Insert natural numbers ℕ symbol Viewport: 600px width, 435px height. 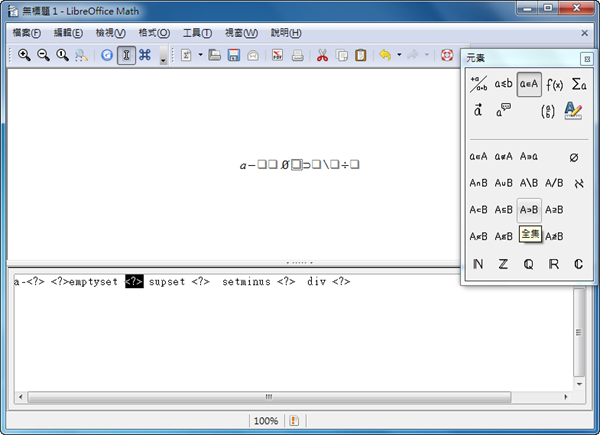478,264
